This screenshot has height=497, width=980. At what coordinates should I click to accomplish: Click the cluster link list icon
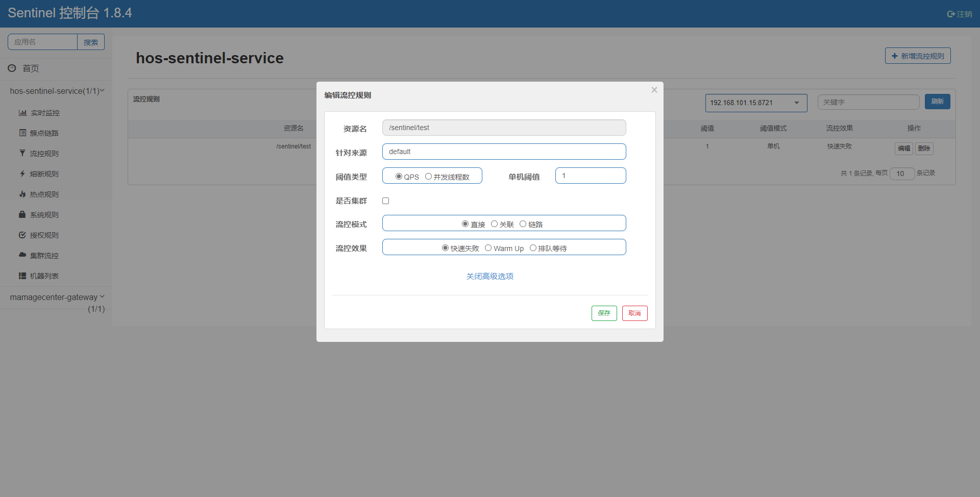(22, 133)
